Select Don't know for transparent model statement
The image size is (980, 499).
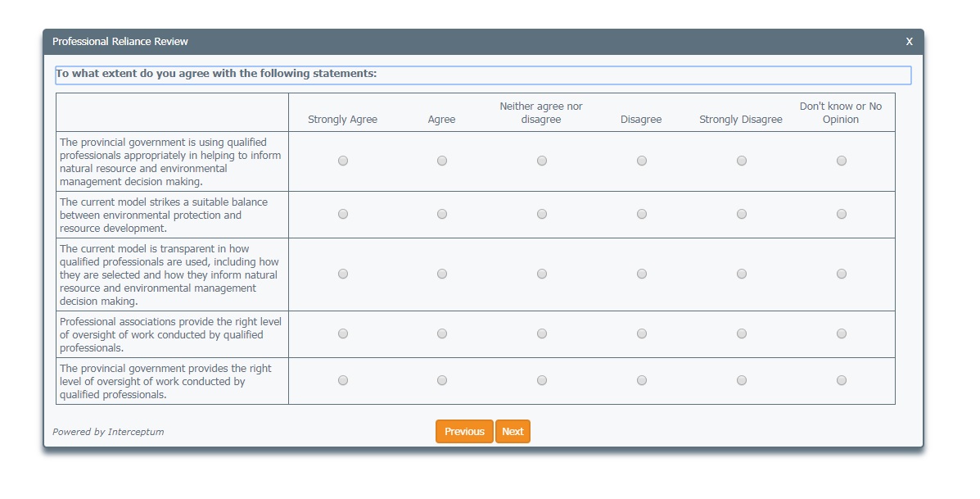pos(842,274)
